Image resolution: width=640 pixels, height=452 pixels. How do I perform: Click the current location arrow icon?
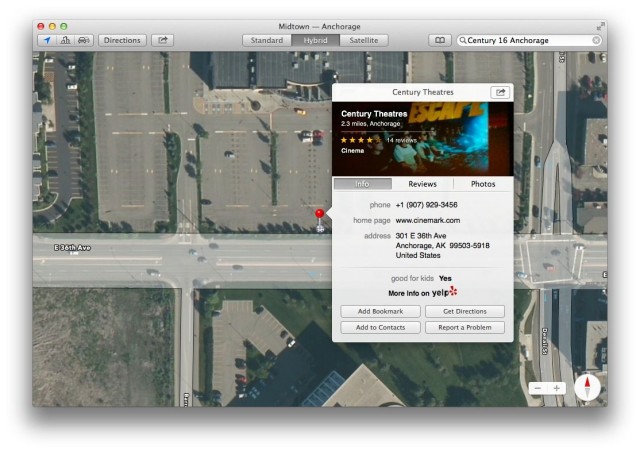[x=47, y=40]
